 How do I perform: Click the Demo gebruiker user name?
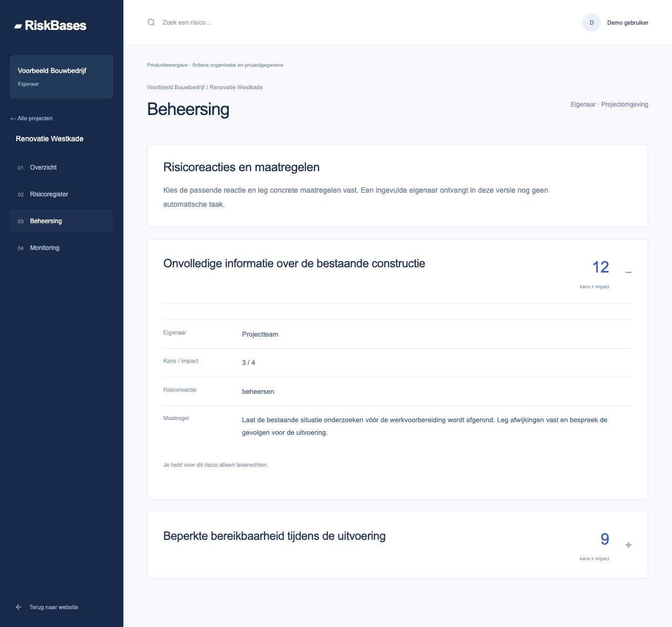pos(627,23)
